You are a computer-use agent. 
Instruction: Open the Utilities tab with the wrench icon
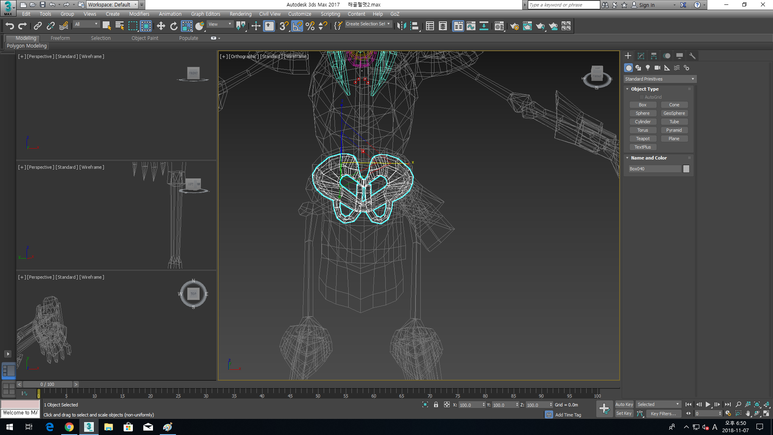click(692, 56)
